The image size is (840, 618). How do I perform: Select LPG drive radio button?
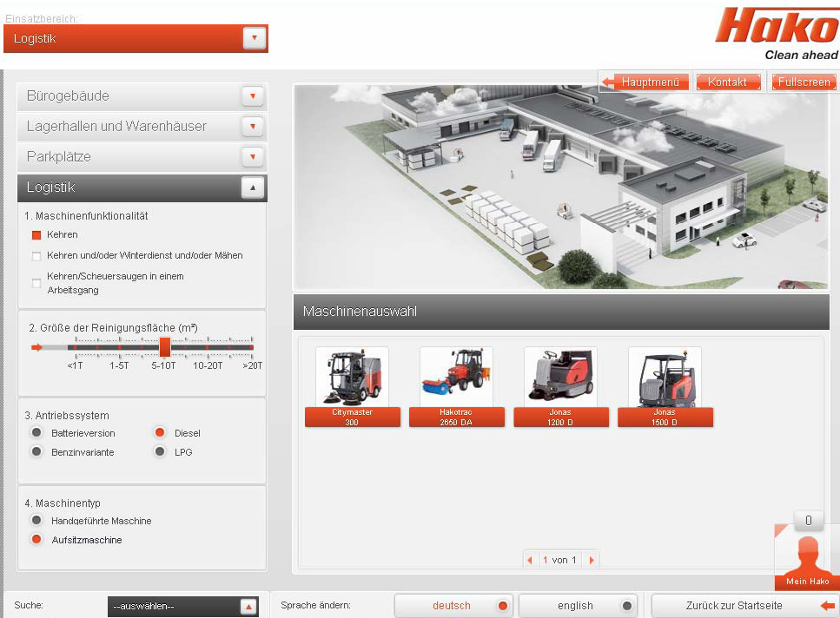pos(160,451)
